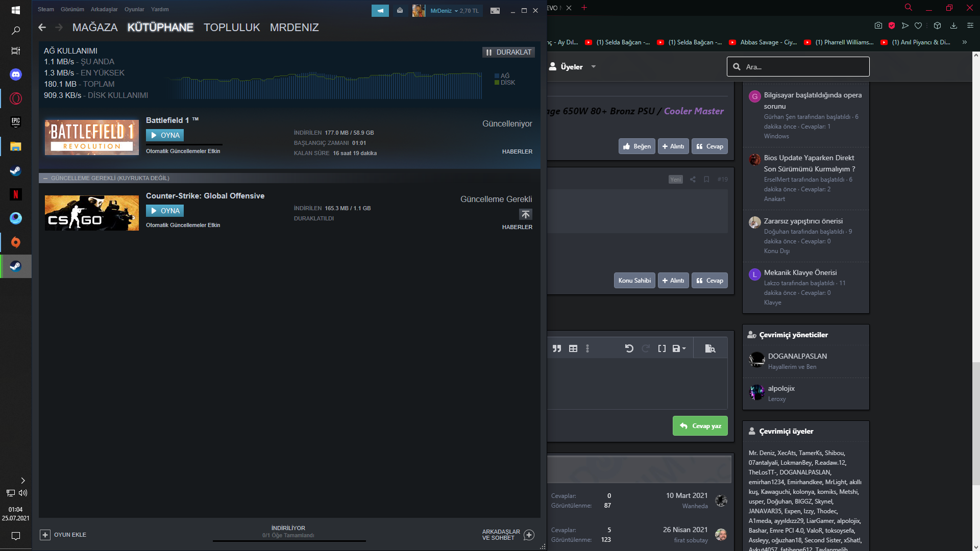Go forward with Steam's right arrow
980x551 pixels.
pyautogui.click(x=59, y=28)
